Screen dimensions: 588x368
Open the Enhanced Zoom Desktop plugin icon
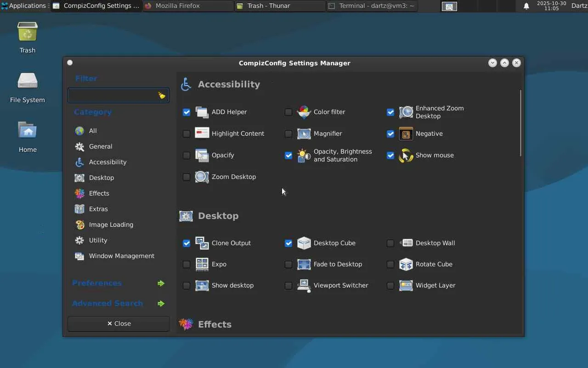click(x=406, y=112)
